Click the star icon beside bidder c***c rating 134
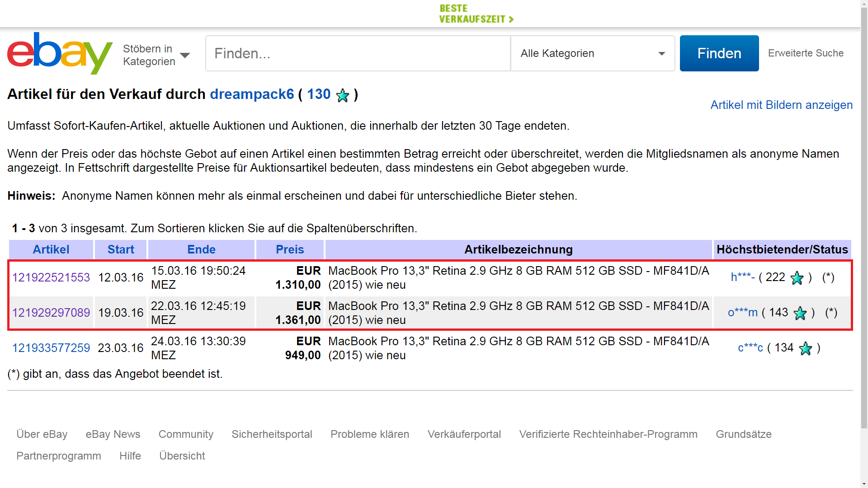Viewport: 868px width, 488px height. [806, 348]
